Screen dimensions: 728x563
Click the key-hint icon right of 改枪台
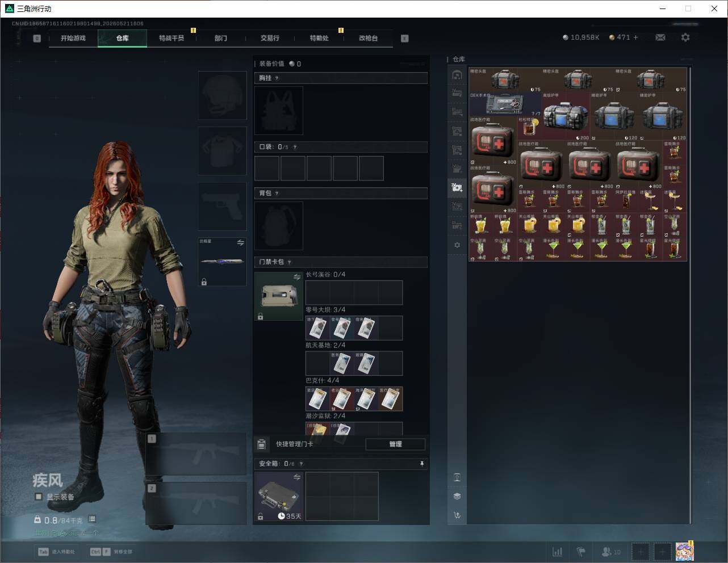coord(405,39)
